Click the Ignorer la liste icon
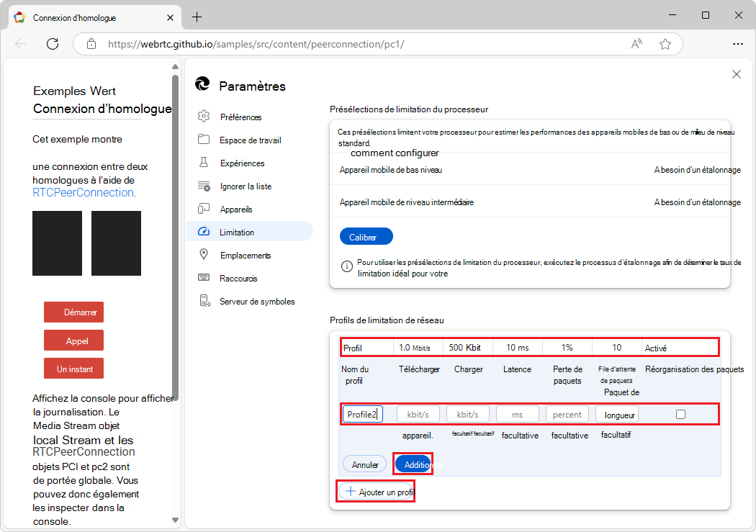 pyautogui.click(x=204, y=186)
